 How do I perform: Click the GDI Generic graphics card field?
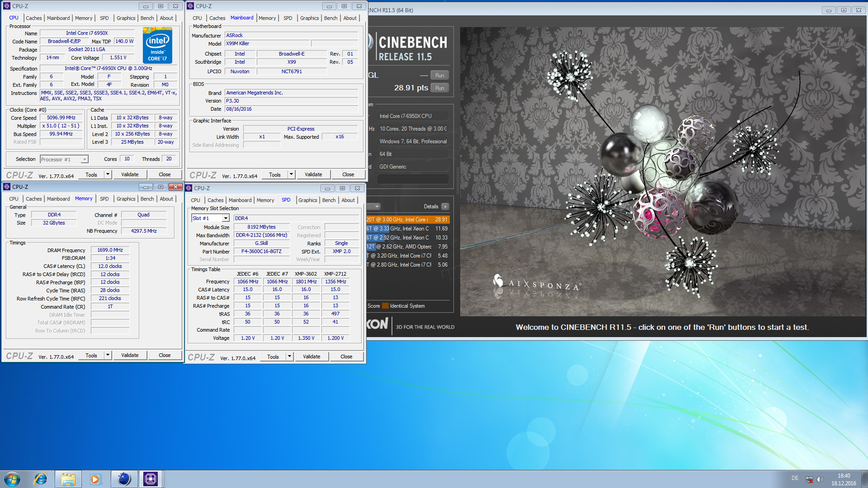pos(413,167)
